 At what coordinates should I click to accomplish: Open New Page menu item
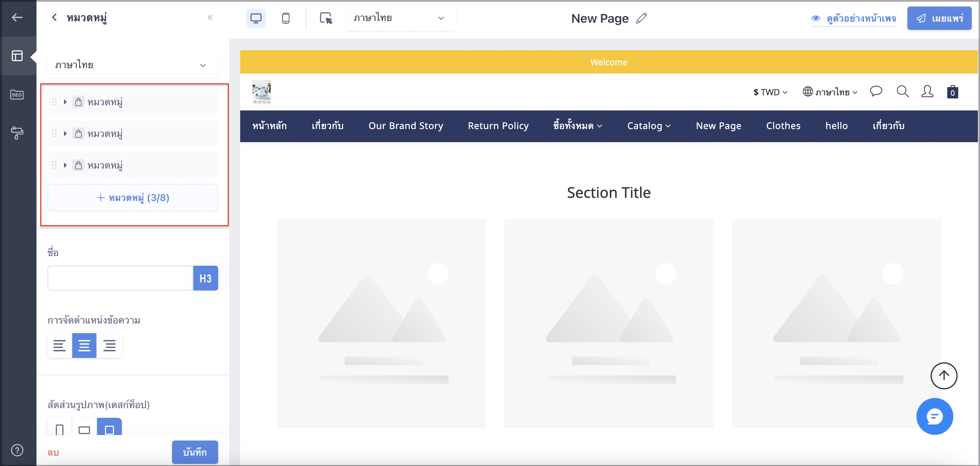point(718,126)
